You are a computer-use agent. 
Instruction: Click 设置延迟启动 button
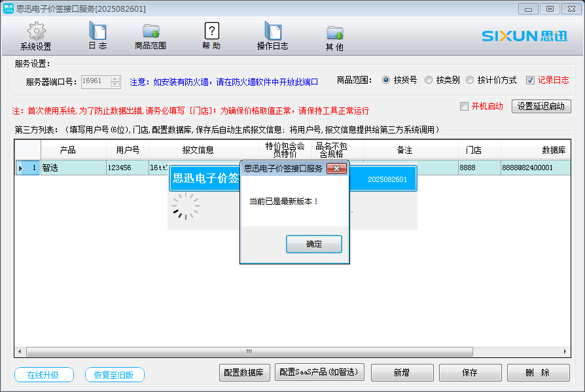coord(541,106)
